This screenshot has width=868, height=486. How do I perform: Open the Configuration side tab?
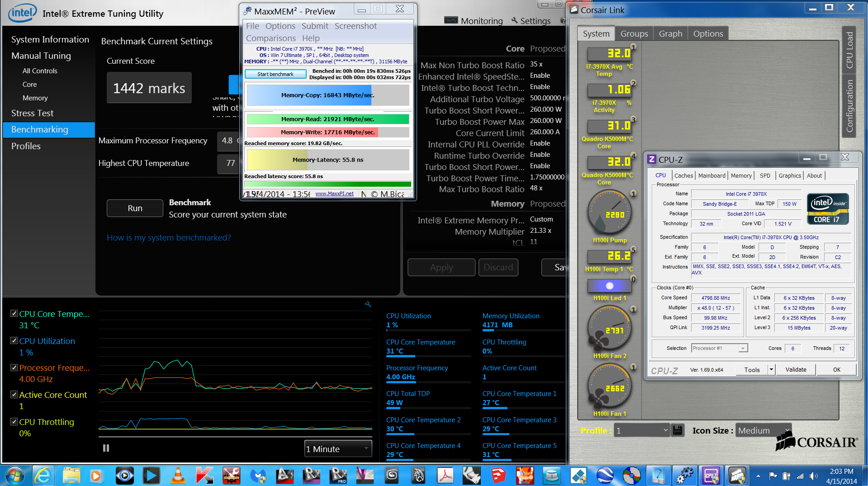[849, 106]
